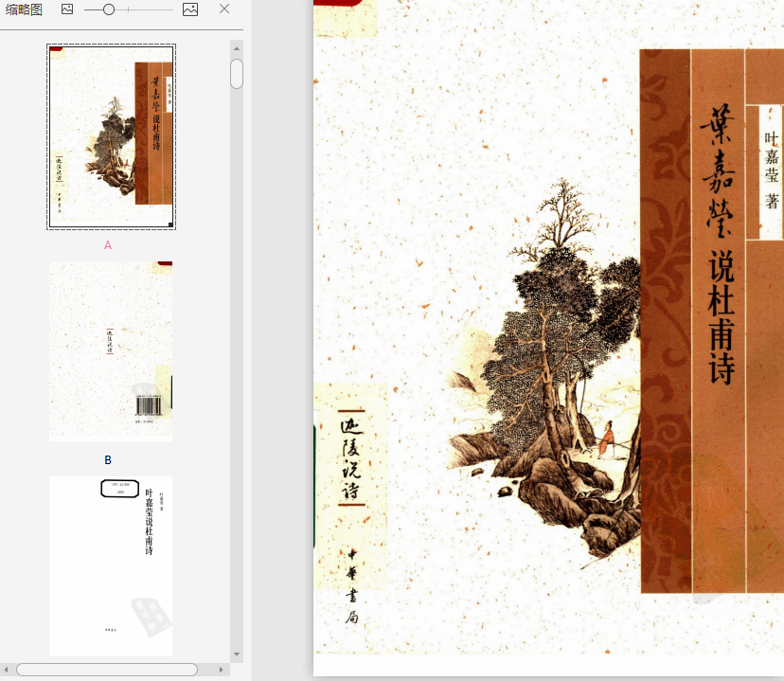The image size is (784, 681).
Task: Click the horizontal scroll right arrow
Action: click(221, 670)
